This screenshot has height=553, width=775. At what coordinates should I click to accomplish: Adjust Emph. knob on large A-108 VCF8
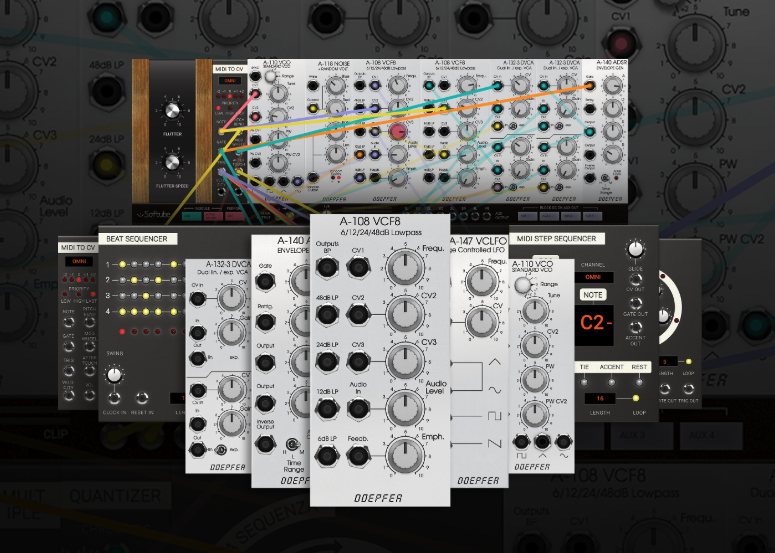coord(405,456)
